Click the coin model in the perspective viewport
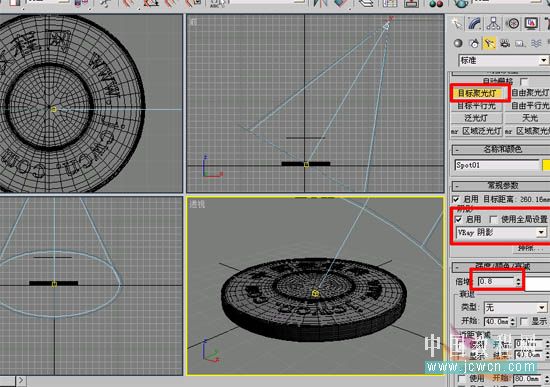Image resolution: width=550 pixels, height=387 pixels. click(314, 300)
